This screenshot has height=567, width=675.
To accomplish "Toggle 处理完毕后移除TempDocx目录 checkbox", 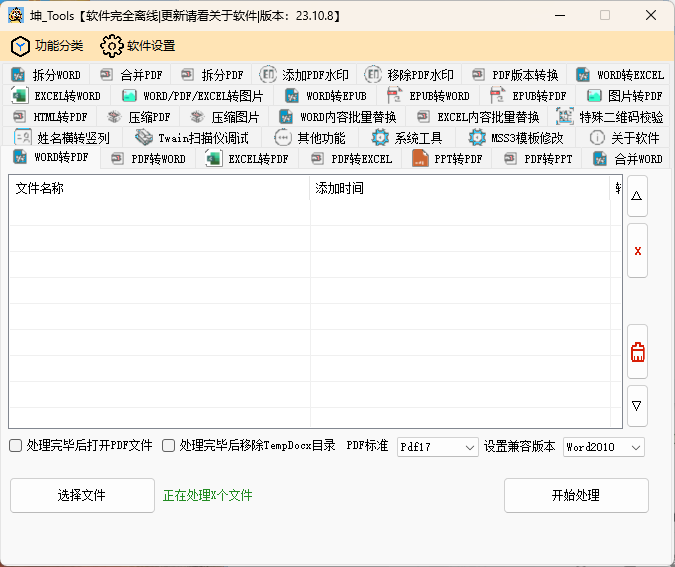I will pyautogui.click(x=168, y=446).
